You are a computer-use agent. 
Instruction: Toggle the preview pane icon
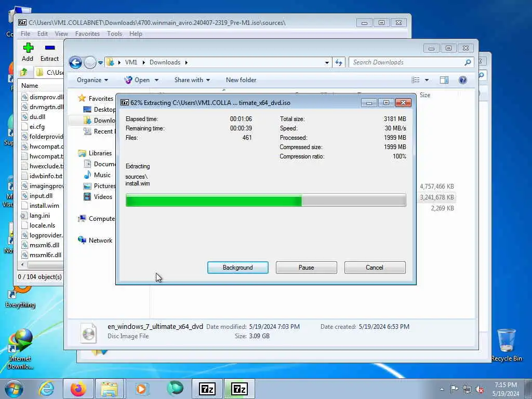pos(444,80)
